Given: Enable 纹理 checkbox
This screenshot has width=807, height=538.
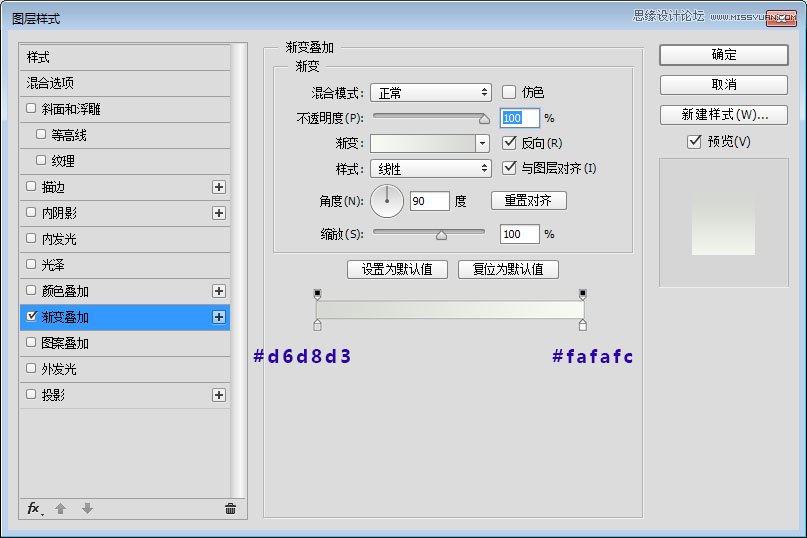Looking at the screenshot, I should point(41,160).
